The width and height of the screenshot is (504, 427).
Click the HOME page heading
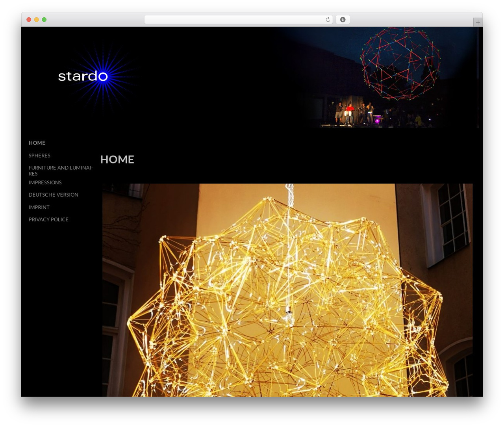point(117,159)
